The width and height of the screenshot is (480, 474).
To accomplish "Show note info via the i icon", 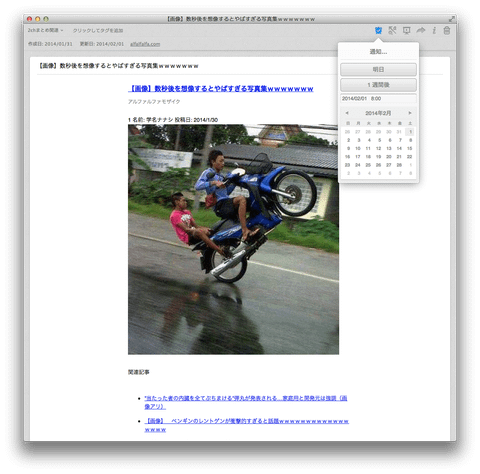I will point(434,30).
